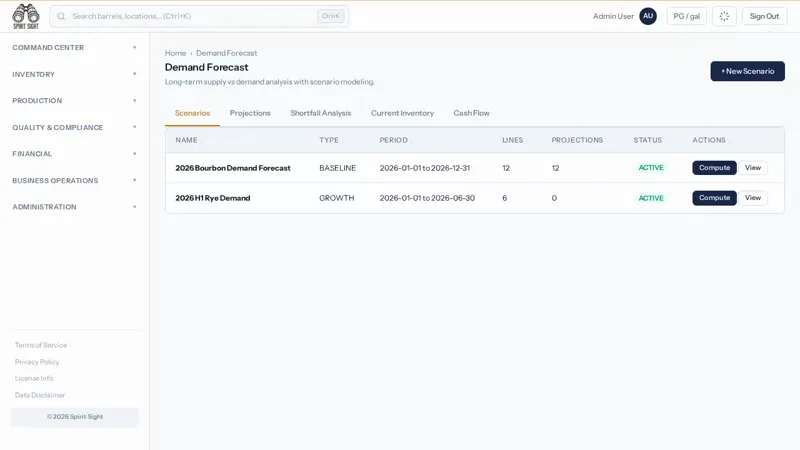Expand the Inventory sidebar section
Viewport: 800px width, 450px height.
point(74,74)
